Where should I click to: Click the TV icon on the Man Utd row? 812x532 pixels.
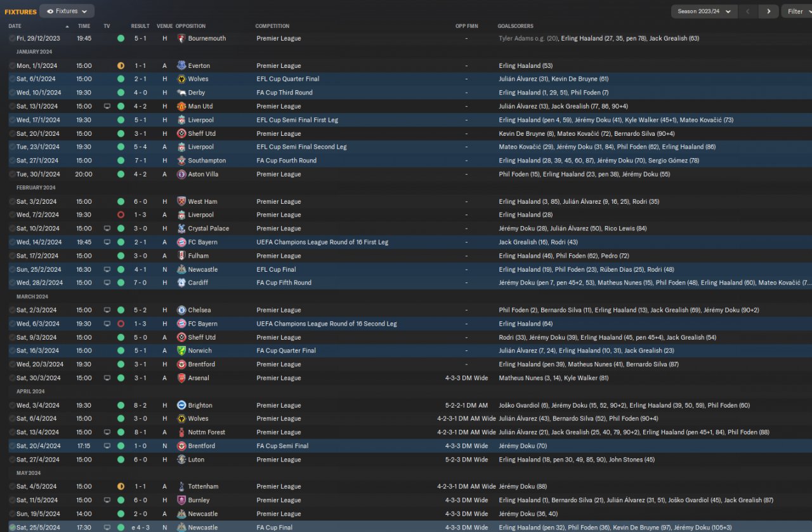pos(107,107)
